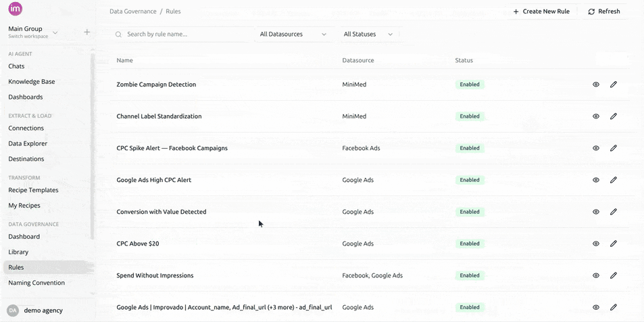Image resolution: width=644 pixels, height=322 pixels.
Task: Click the CPC Above $20 rule name
Action: click(x=138, y=244)
